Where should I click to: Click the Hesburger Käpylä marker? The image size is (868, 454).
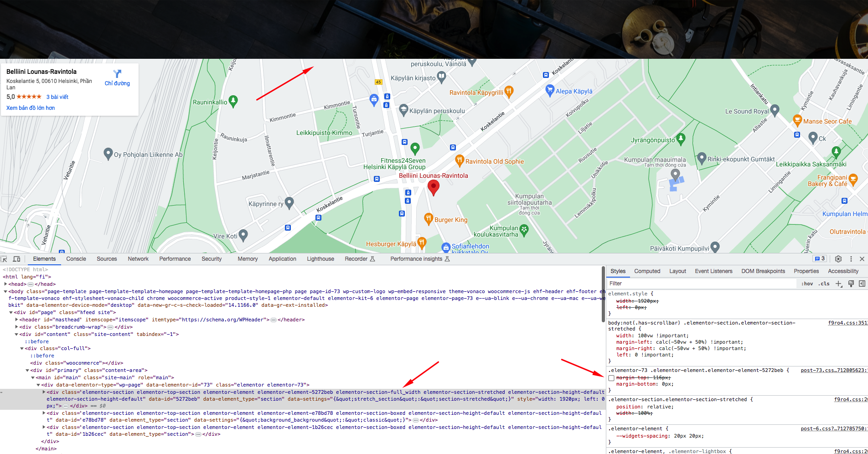(x=422, y=243)
